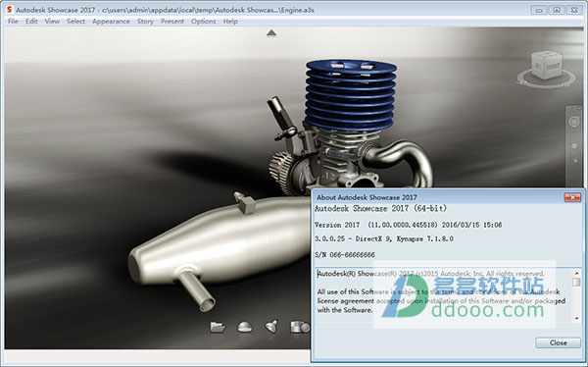Open the Present menu

172,22
